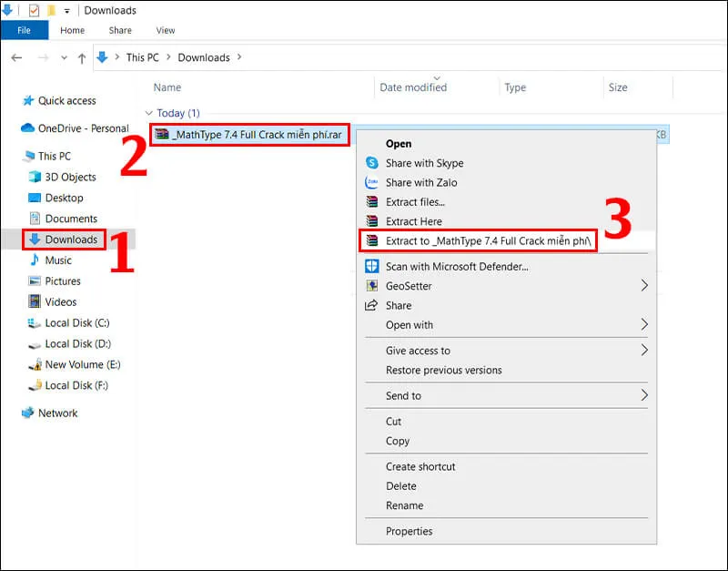Click the Share with Skype icon
The height and width of the screenshot is (571, 728).
[373, 163]
